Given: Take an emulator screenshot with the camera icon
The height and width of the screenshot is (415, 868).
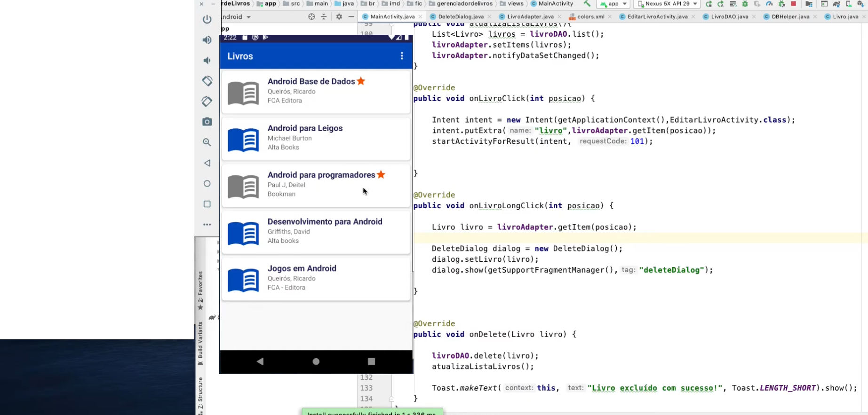Looking at the screenshot, I should tap(207, 122).
